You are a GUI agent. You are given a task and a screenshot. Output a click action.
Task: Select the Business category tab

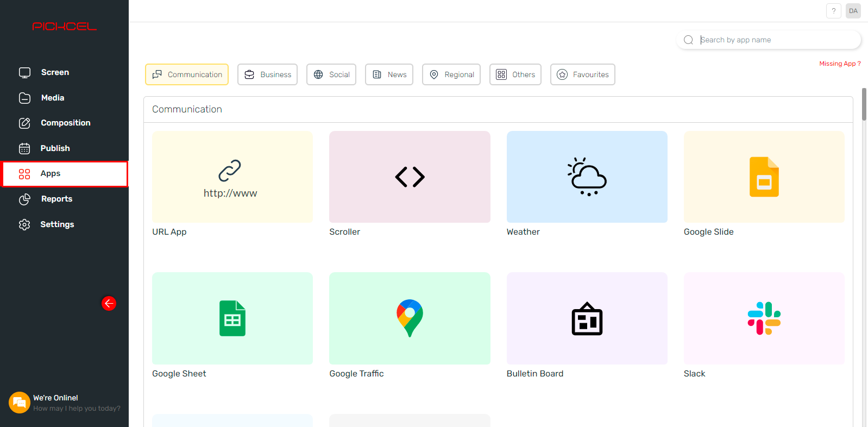point(267,74)
